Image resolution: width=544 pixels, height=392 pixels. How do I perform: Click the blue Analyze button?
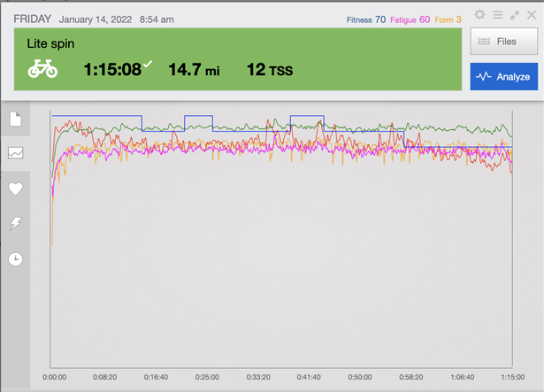[x=503, y=77]
